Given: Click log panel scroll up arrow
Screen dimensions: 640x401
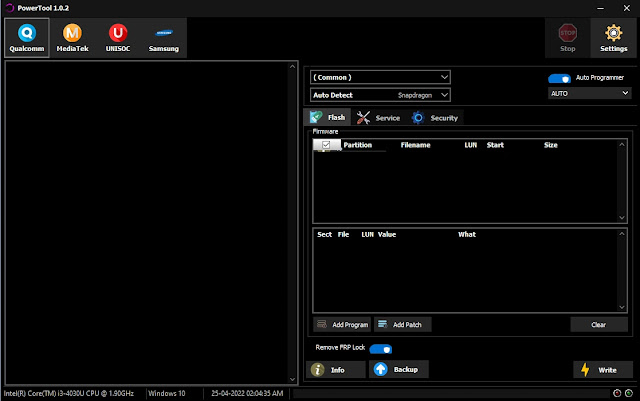Looking at the screenshot, I should click(292, 67).
